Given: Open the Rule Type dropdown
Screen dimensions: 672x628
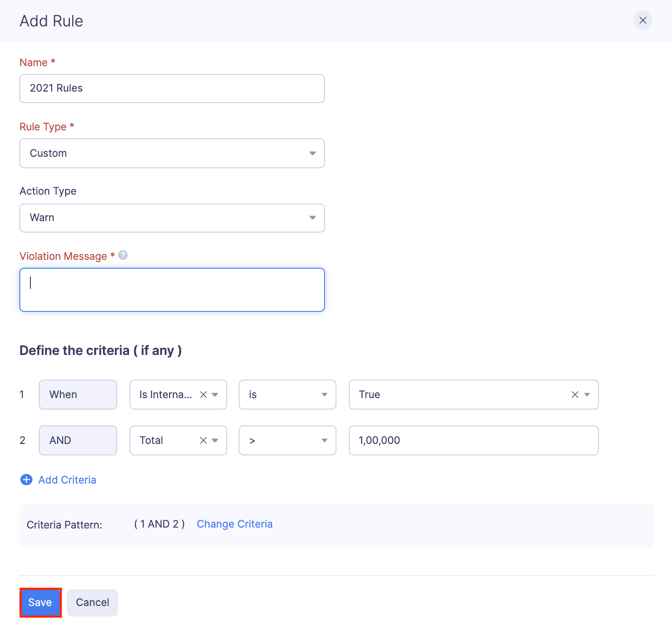Looking at the screenshot, I should pos(172,153).
